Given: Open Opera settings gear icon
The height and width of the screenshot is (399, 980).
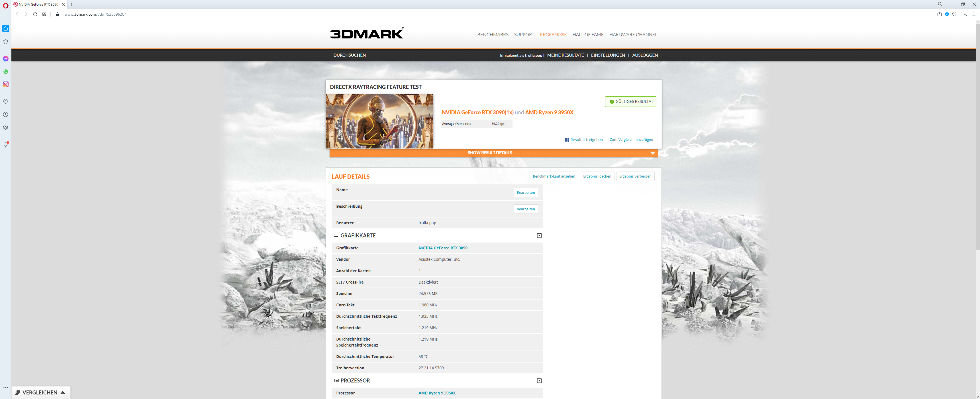Looking at the screenshot, I should [x=6, y=127].
